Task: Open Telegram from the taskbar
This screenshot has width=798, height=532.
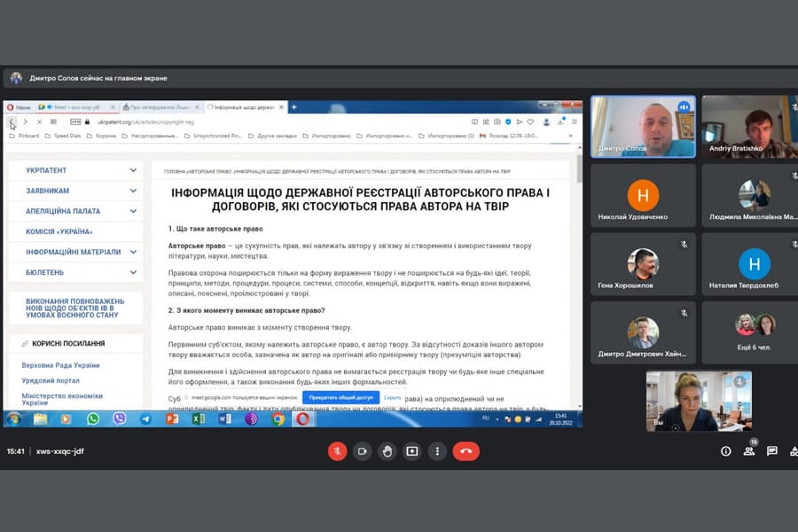Action: point(145,419)
